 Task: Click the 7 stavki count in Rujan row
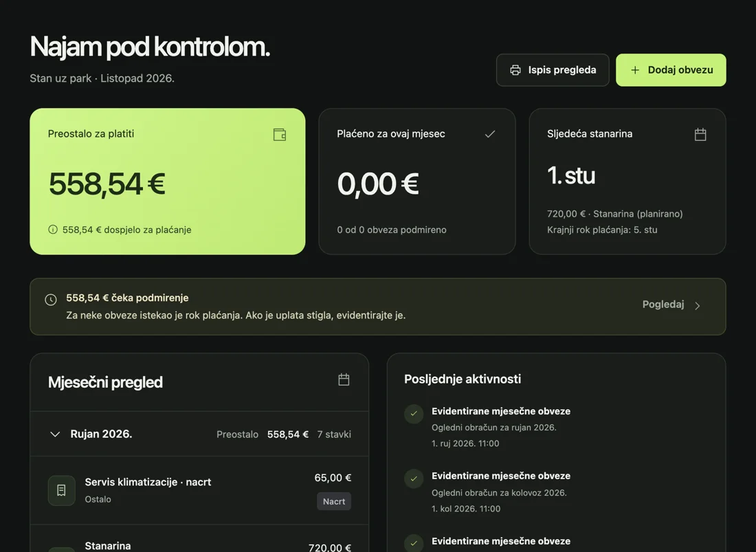[334, 434]
